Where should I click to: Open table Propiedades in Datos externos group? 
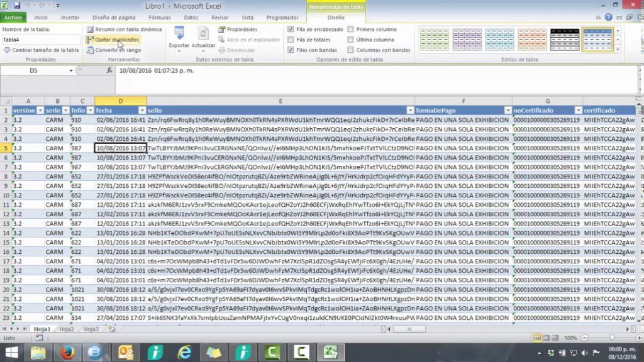pyautogui.click(x=242, y=29)
